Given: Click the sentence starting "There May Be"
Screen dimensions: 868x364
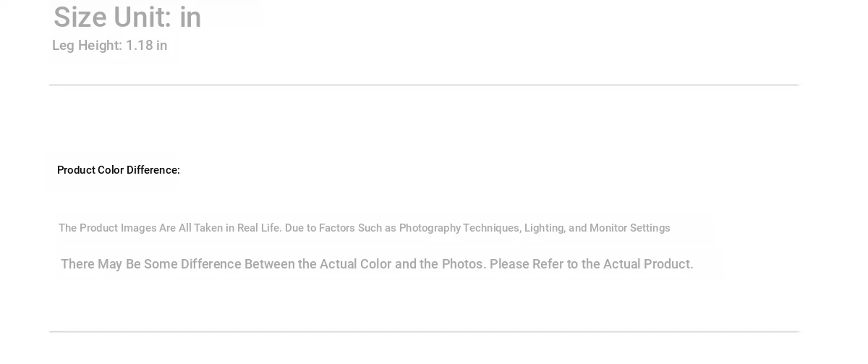Looking at the screenshot, I should click(377, 264).
